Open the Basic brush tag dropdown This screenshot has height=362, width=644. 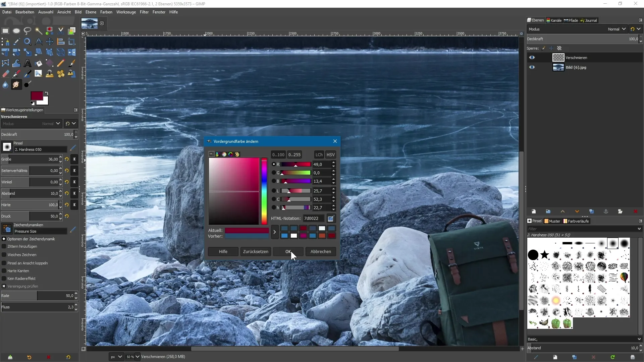tap(584, 339)
